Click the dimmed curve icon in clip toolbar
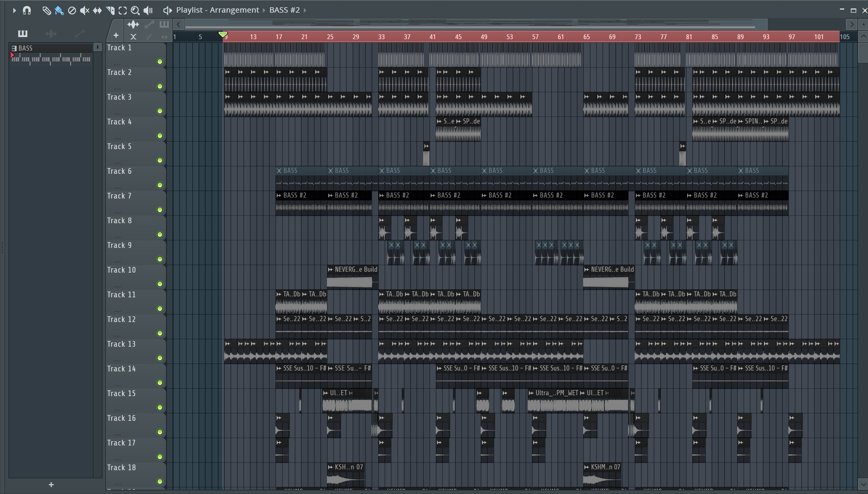The width and height of the screenshot is (868, 494). click(x=149, y=37)
